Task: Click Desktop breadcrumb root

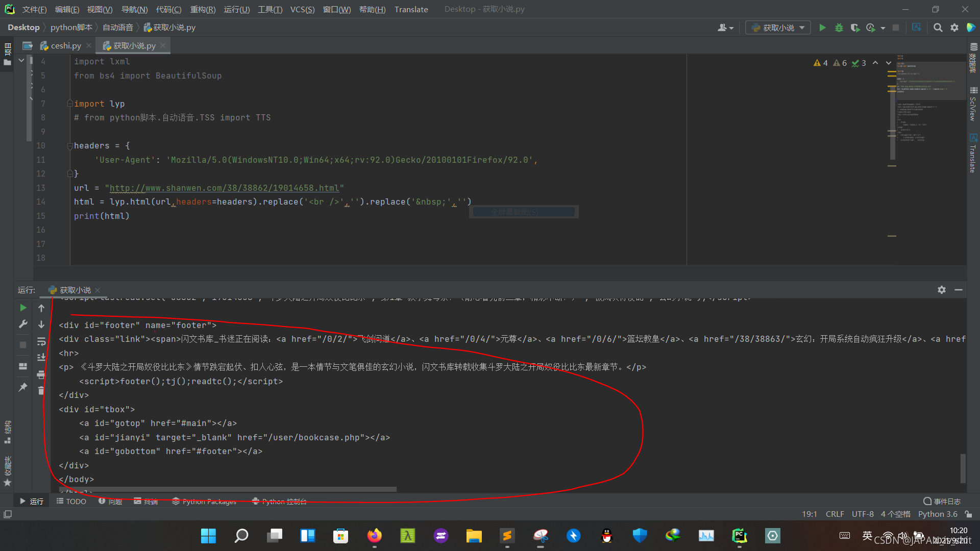Action: 23,28
